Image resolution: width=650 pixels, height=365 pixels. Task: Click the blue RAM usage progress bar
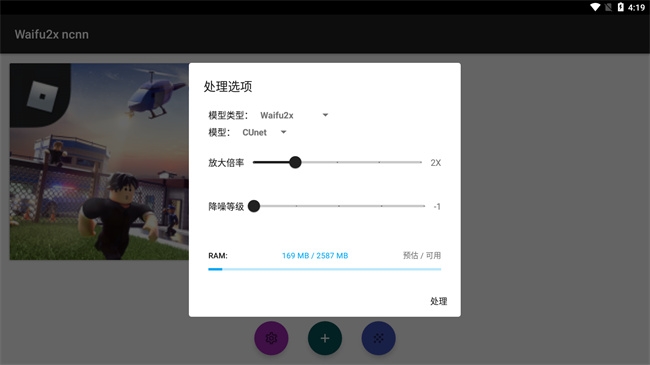click(x=325, y=269)
